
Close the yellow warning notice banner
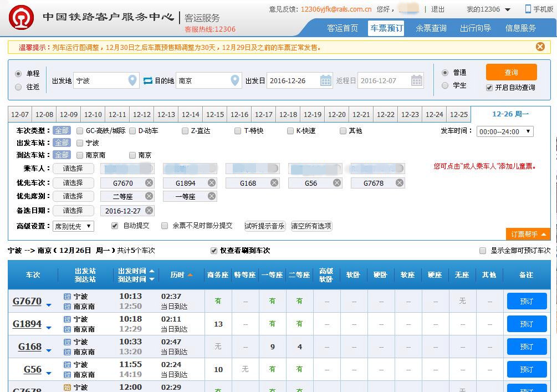click(x=540, y=47)
